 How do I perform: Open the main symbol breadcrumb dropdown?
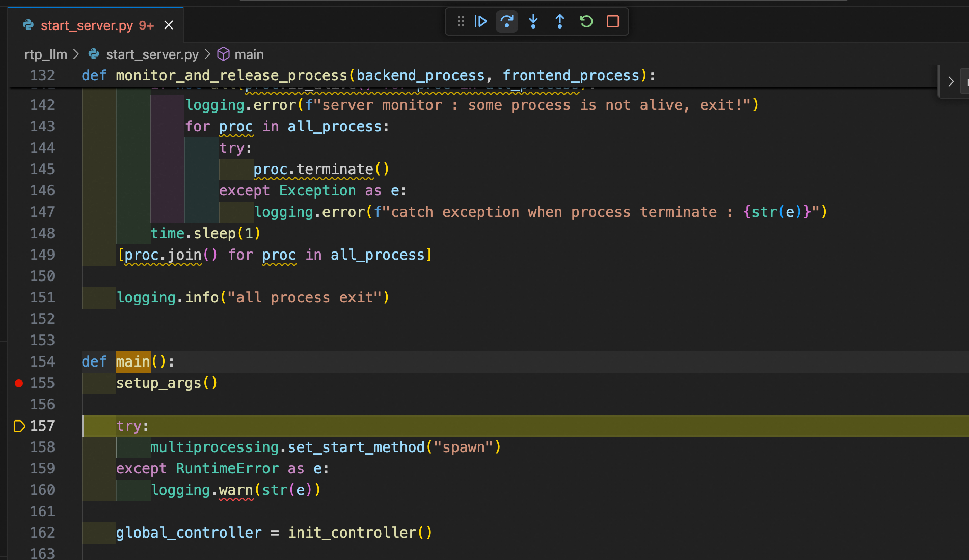pos(249,54)
